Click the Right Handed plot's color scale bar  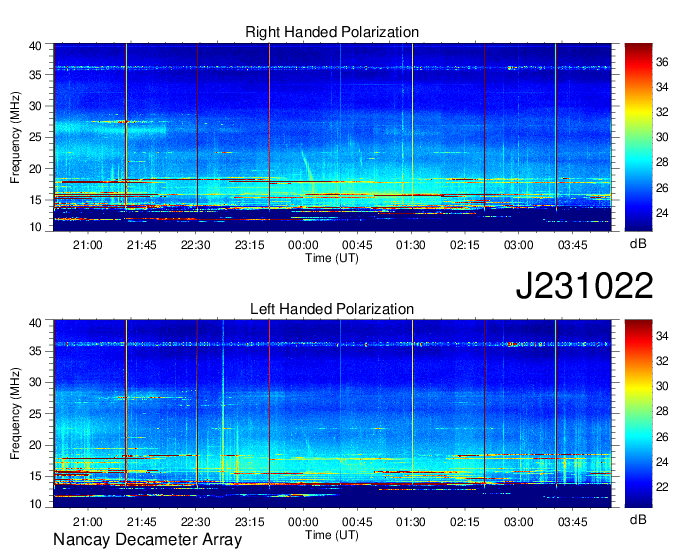coord(638,137)
